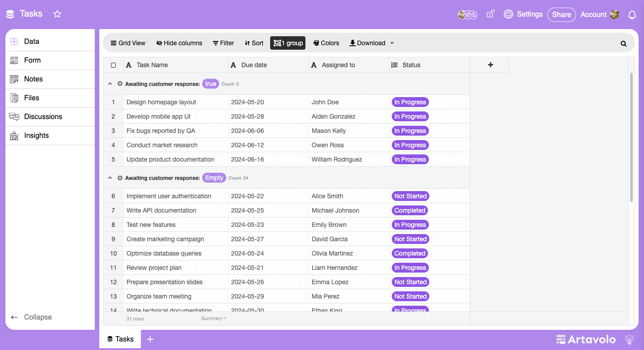Open the Colors toolbar option

point(326,43)
